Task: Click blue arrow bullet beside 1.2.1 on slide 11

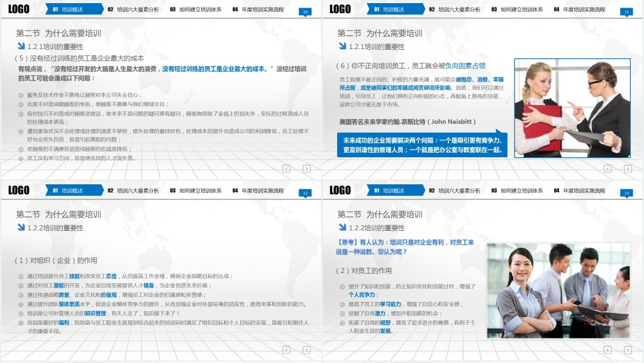Action: click(343, 46)
